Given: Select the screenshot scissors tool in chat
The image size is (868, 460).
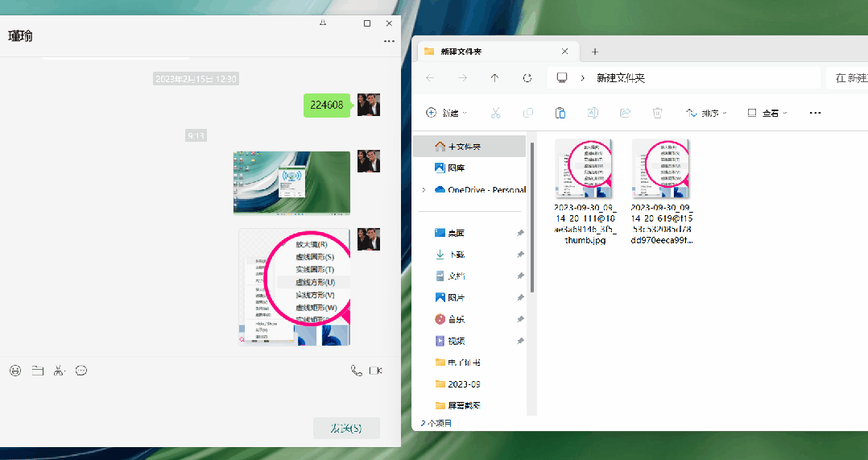Looking at the screenshot, I should coord(60,371).
